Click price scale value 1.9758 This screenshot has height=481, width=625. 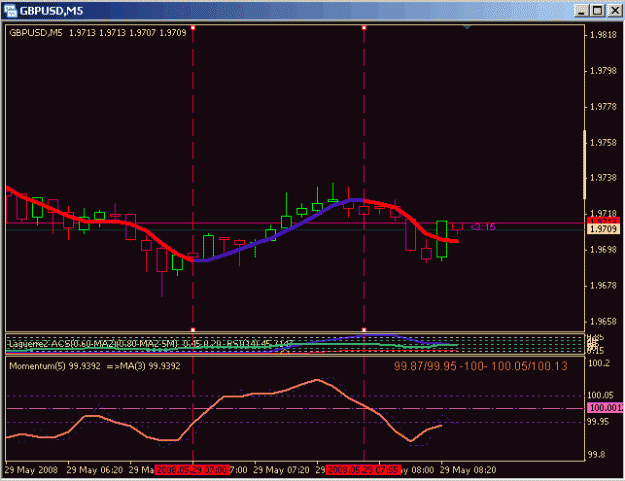point(603,143)
